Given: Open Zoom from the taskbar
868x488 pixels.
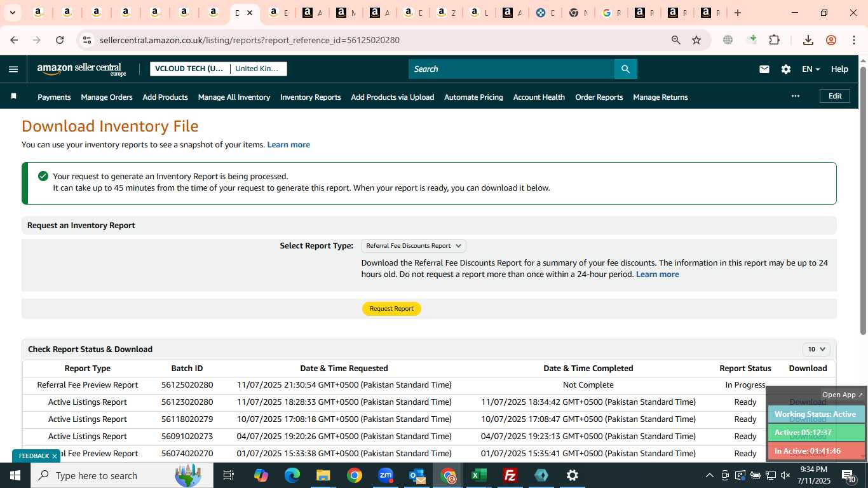Looking at the screenshot, I should click(386, 475).
